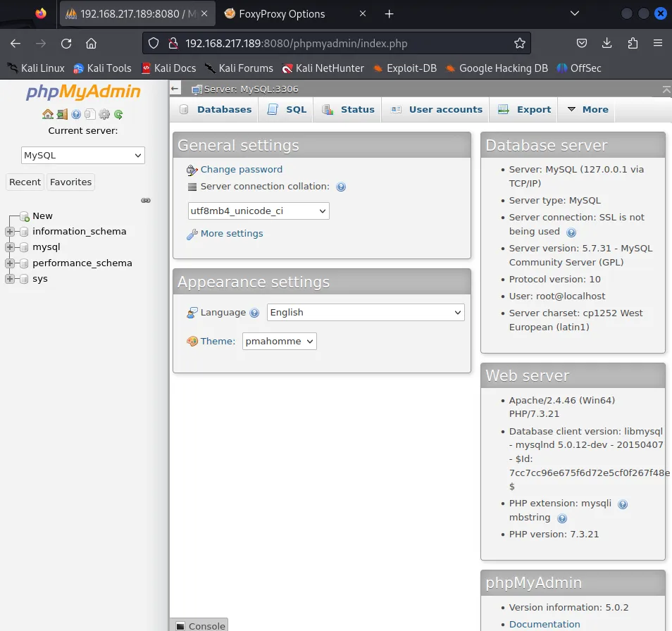The width and height of the screenshot is (672, 631).
Task: Reload navigation panel with green arrow icon
Action: [x=118, y=114]
